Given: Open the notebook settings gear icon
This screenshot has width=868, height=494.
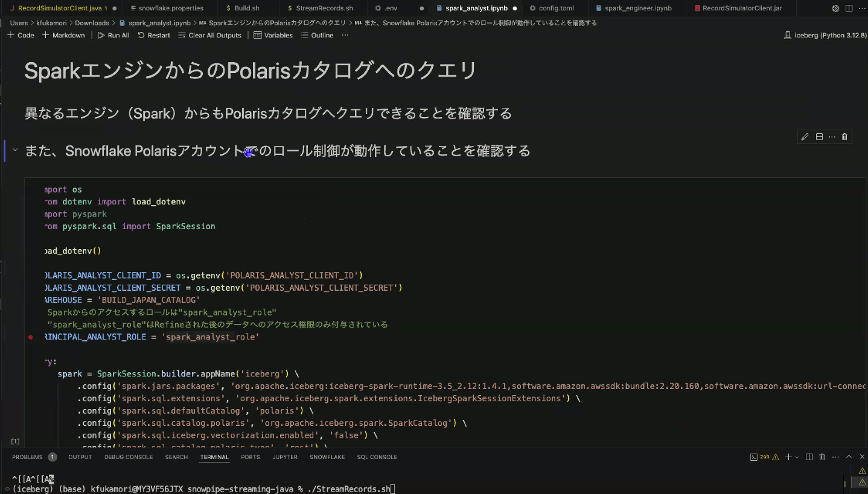Looking at the screenshot, I should (835, 8).
